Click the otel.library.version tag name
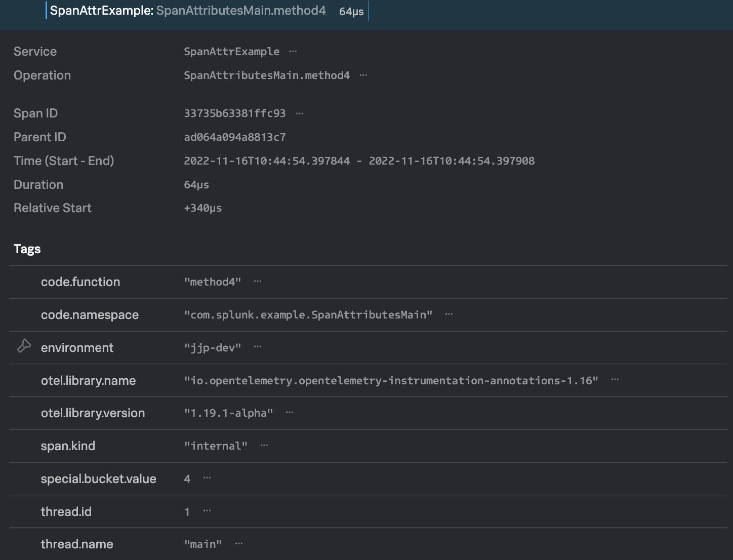733x560 pixels. coord(93,413)
